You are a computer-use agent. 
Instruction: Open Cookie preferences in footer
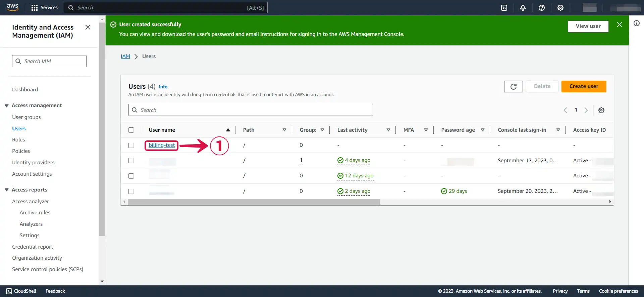pos(619,291)
